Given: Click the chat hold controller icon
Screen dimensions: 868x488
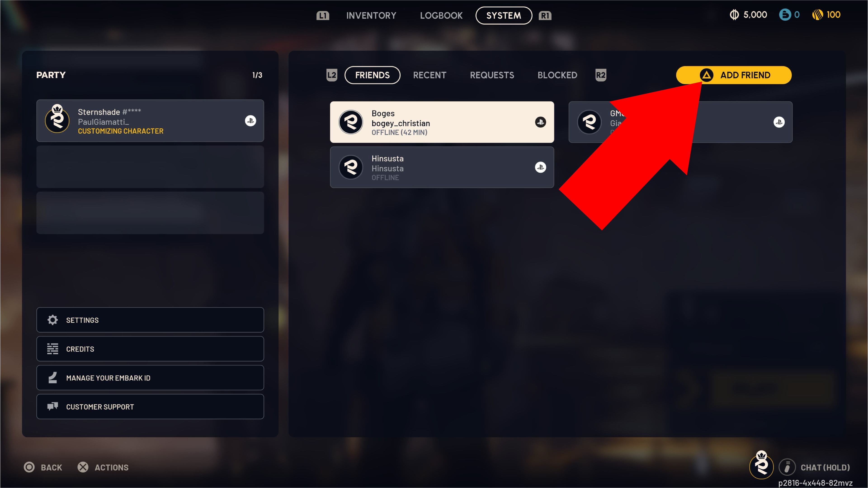Looking at the screenshot, I should pos(787,467).
